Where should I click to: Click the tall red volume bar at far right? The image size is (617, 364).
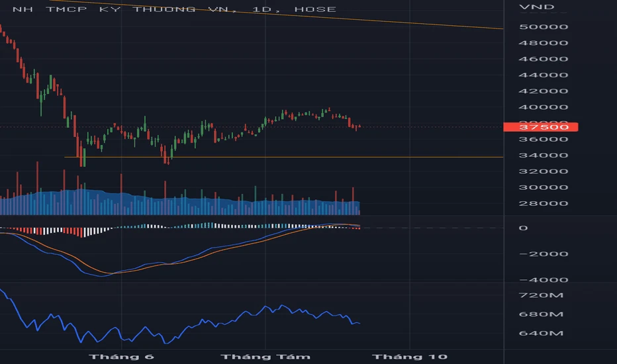[353, 199]
